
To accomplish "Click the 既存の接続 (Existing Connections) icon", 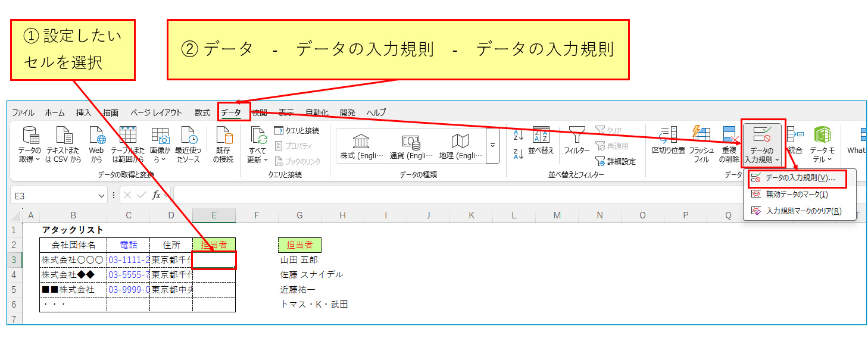I will point(224,136).
